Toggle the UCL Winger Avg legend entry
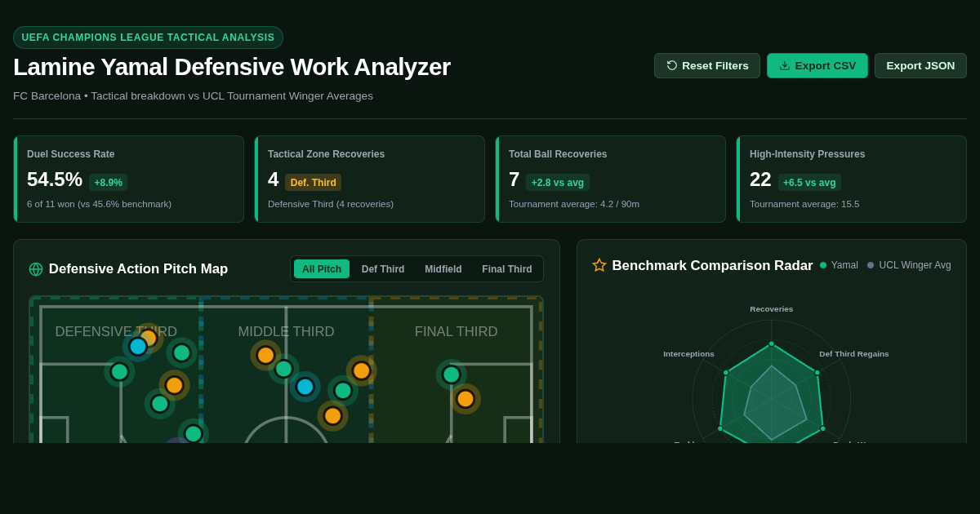The image size is (980, 514). (909, 265)
